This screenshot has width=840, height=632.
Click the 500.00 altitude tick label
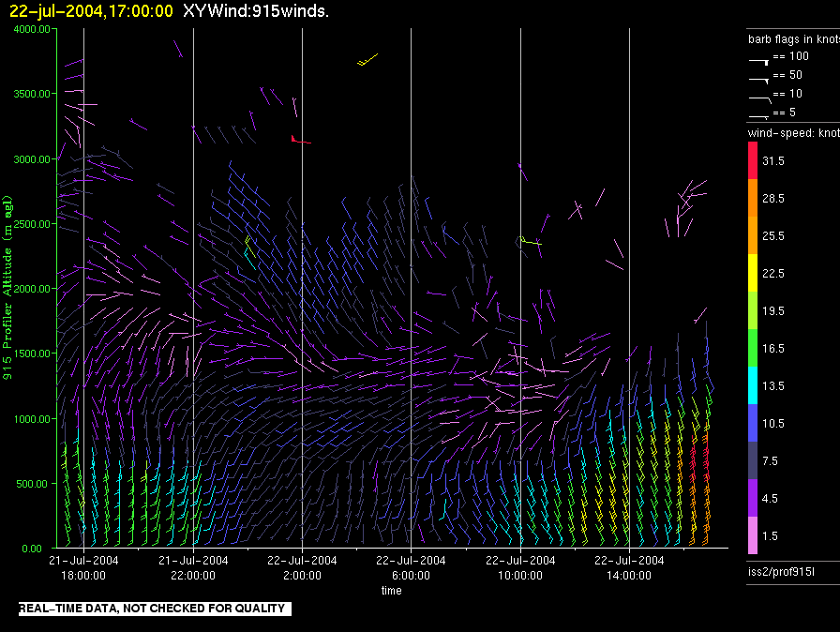click(32, 484)
